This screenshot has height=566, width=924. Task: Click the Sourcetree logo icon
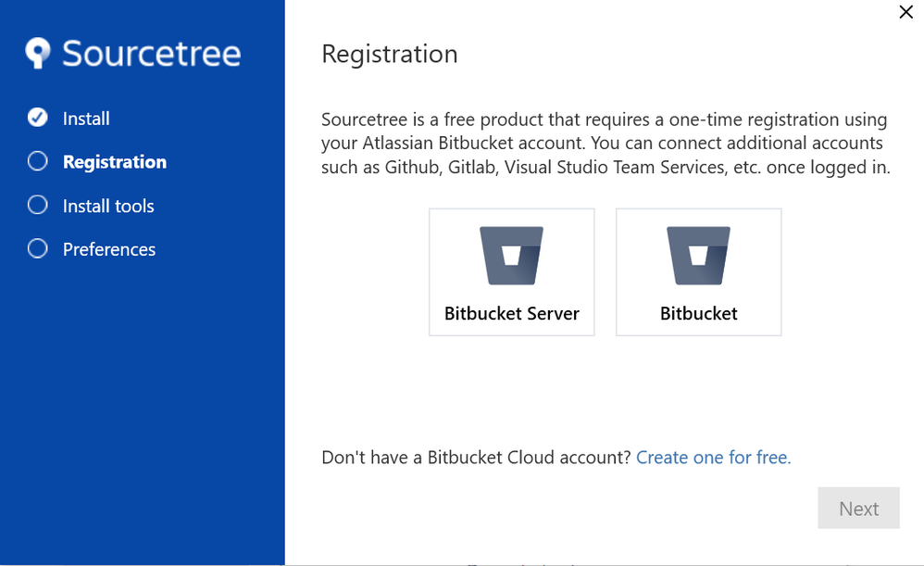click(x=38, y=53)
